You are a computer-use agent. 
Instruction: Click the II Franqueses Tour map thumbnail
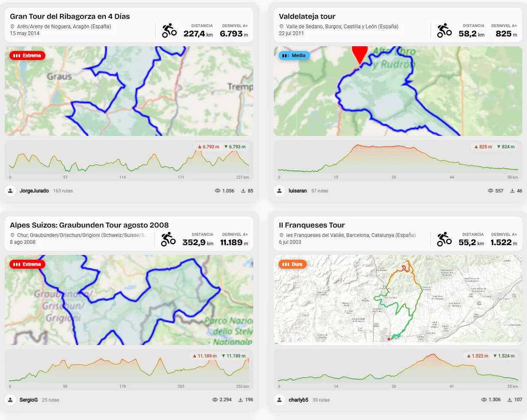click(x=398, y=300)
